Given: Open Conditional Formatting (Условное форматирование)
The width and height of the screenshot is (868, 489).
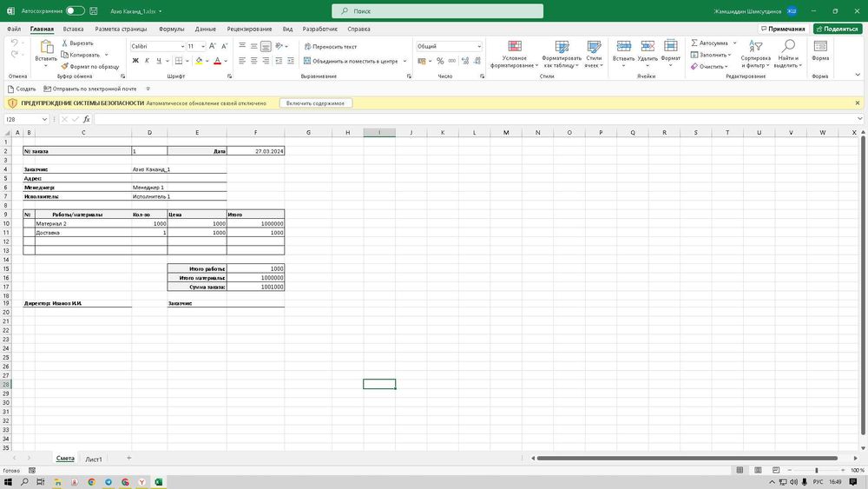Looking at the screenshot, I should click(514, 54).
